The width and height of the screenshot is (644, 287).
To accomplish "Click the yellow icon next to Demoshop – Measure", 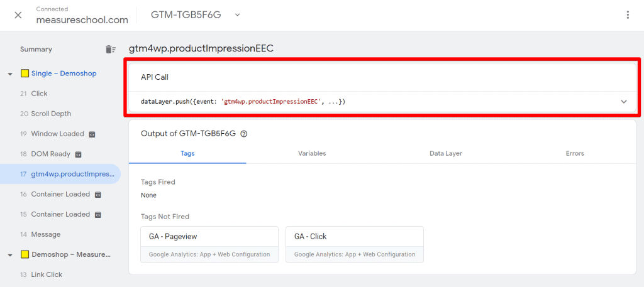I will [25, 254].
